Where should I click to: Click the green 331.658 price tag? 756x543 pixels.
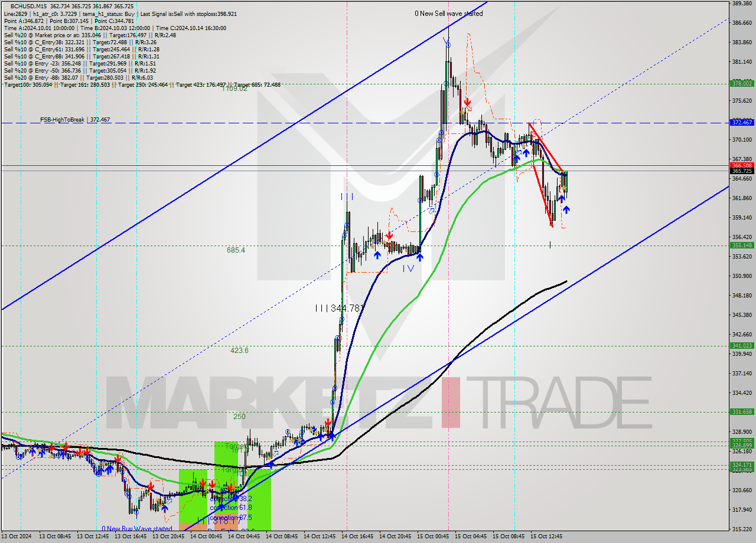click(742, 412)
